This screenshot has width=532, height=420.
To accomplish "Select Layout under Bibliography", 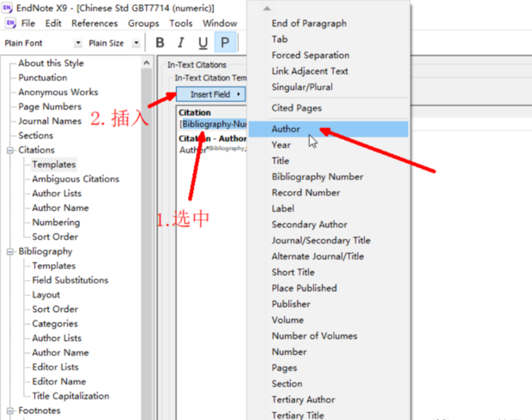I will point(45,295).
